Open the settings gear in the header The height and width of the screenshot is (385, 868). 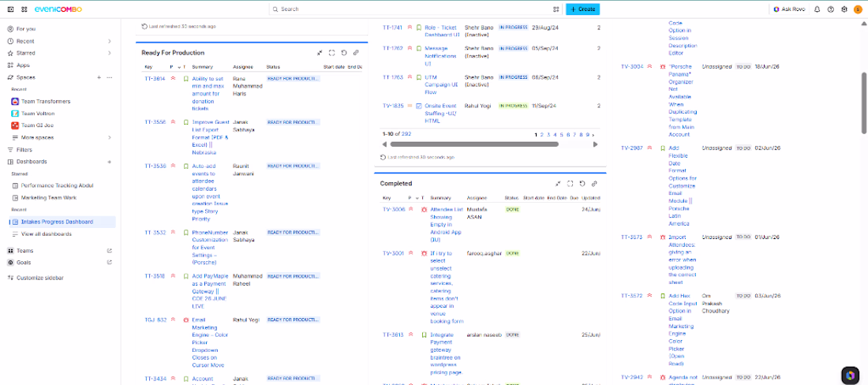click(x=844, y=9)
